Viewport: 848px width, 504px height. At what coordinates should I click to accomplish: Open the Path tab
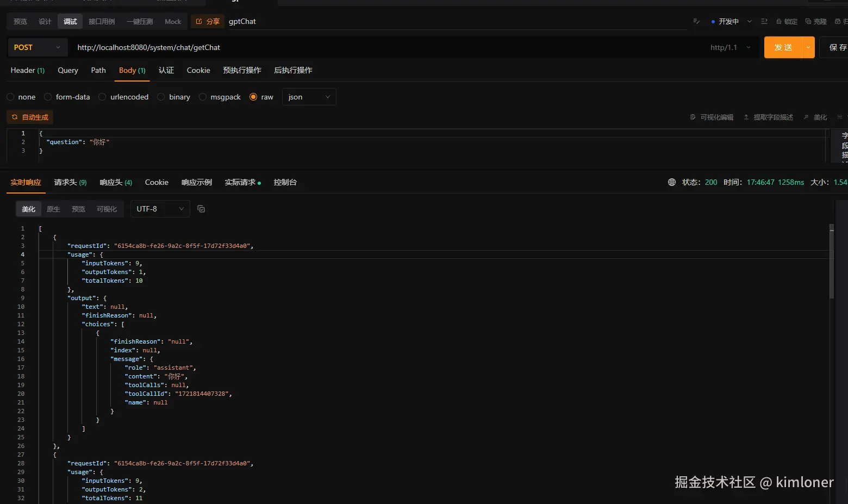coord(98,70)
